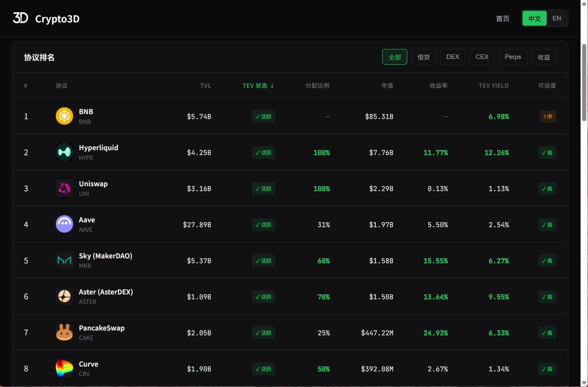Sort by the # rank column header
This screenshot has height=387, width=588.
(x=26, y=85)
